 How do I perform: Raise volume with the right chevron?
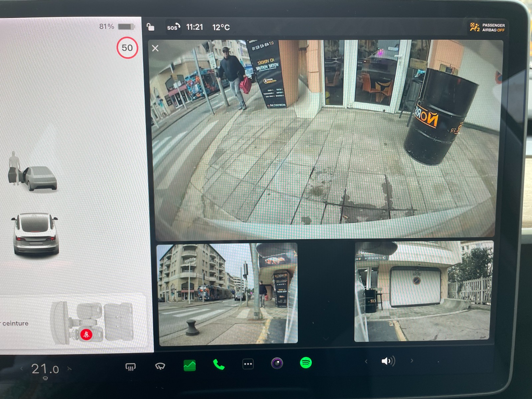pos(412,361)
